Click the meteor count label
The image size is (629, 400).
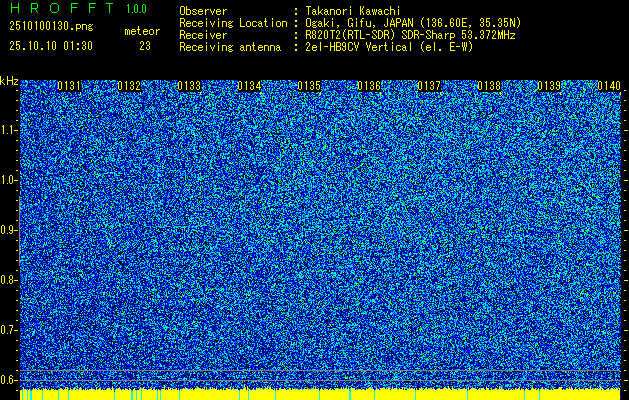pos(142,31)
